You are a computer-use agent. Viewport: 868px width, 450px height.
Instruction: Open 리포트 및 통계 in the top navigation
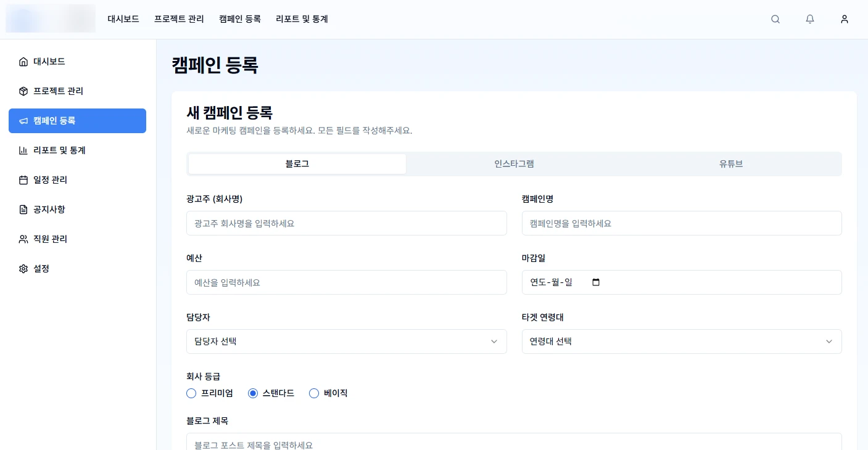[x=302, y=19]
